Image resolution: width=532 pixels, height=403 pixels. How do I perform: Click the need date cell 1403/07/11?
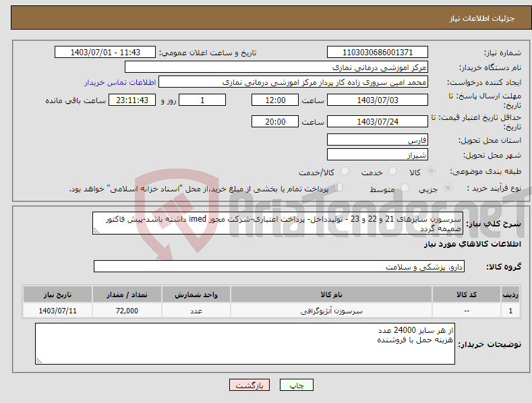click(x=57, y=311)
